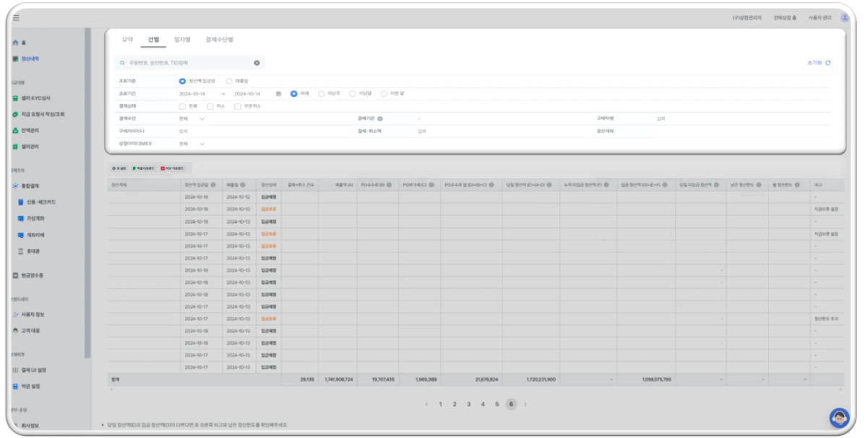The image size is (868, 438).
Task: Open the chat support avatar icon
Action: tap(838, 417)
